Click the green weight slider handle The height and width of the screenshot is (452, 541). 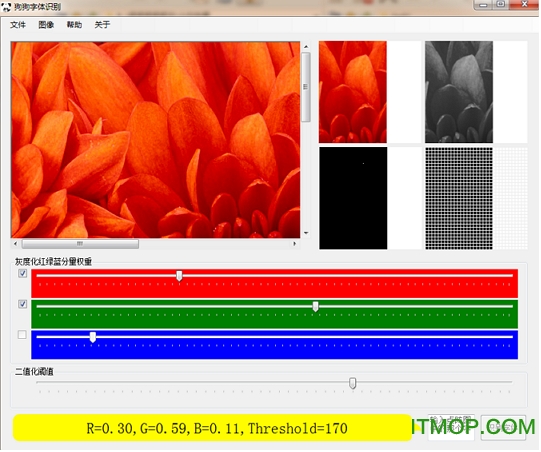[316, 307]
